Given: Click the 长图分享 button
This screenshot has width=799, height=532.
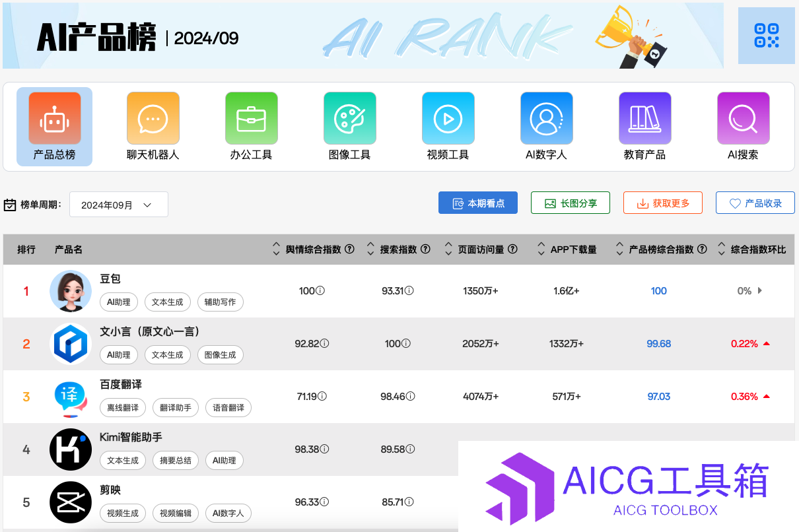Looking at the screenshot, I should point(571,203).
